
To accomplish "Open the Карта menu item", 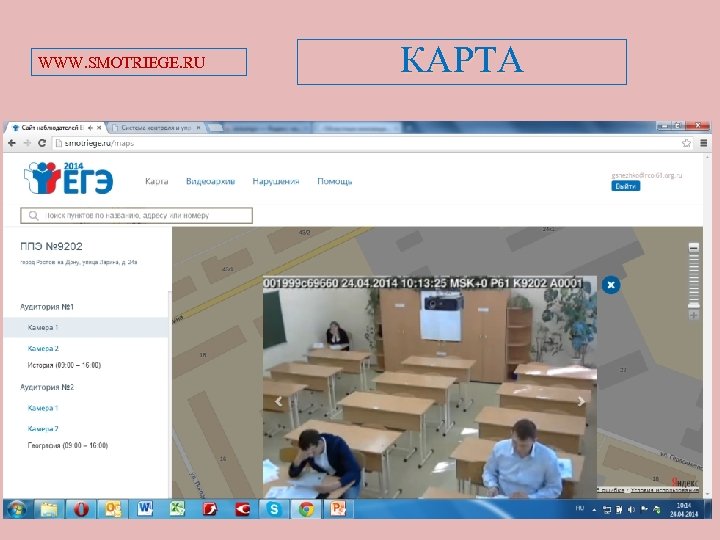I will pyautogui.click(x=157, y=181).
